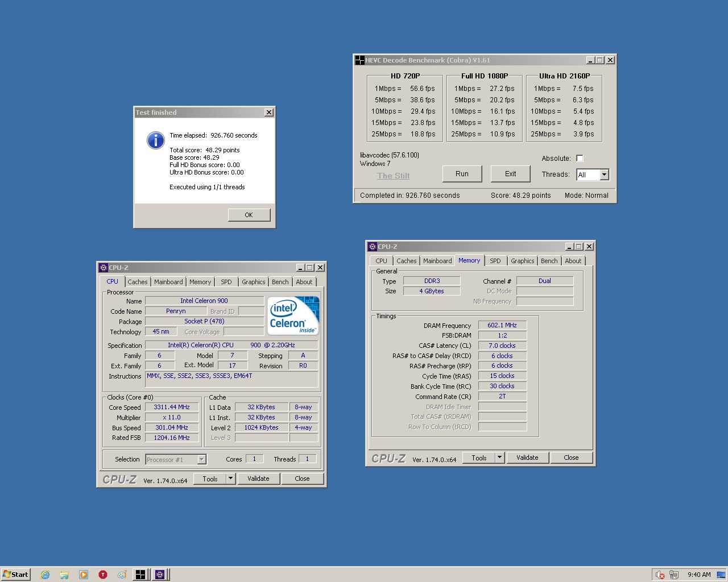
Task: Open Paint from the taskbar
Action: [122, 575]
